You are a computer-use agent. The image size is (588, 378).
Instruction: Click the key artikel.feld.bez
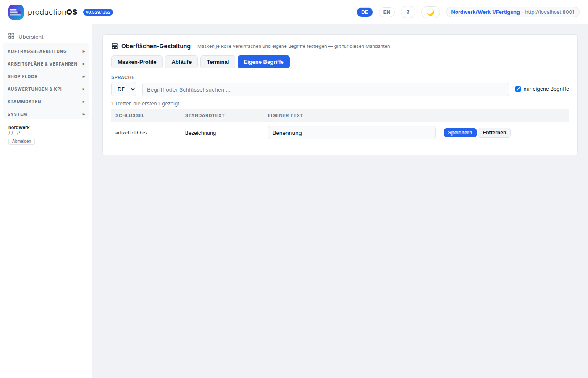131,133
